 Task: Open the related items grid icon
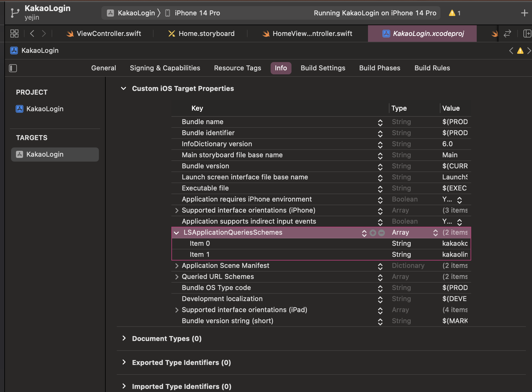tap(14, 33)
